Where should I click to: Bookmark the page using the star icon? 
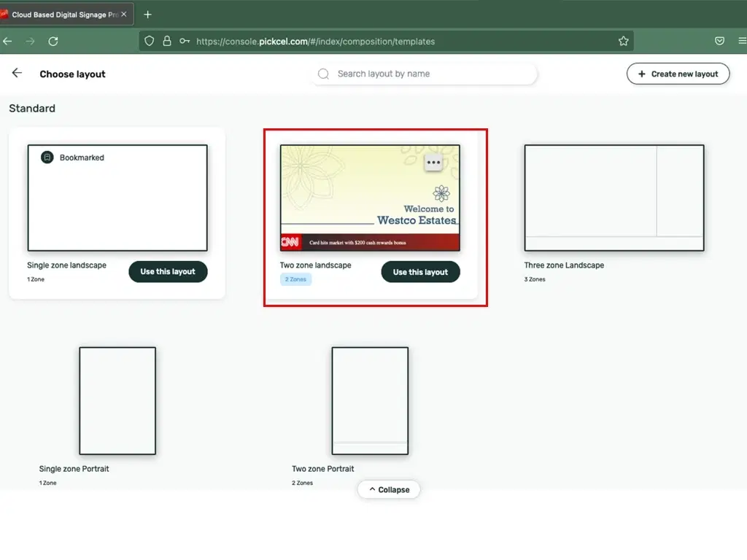[x=624, y=42]
